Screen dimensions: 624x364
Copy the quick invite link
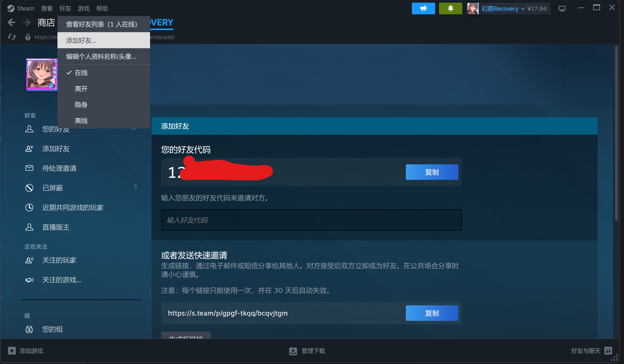(432, 313)
